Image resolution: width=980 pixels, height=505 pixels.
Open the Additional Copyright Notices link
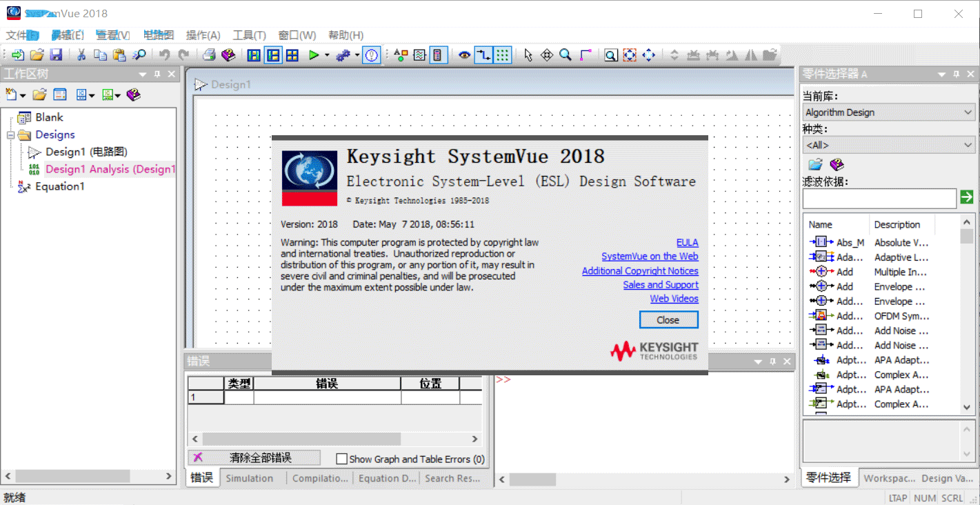click(640, 271)
